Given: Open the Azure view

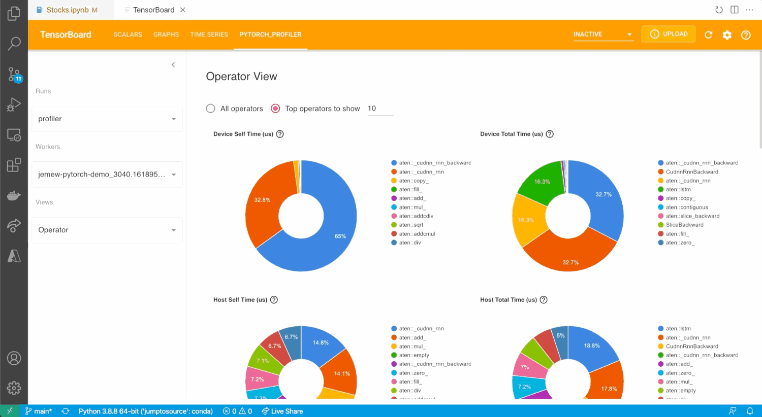Looking at the screenshot, I should (x=14, y=256).
